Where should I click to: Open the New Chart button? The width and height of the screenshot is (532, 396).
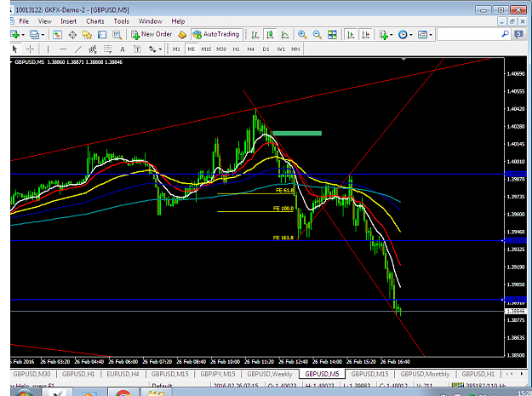coord(15,35)
